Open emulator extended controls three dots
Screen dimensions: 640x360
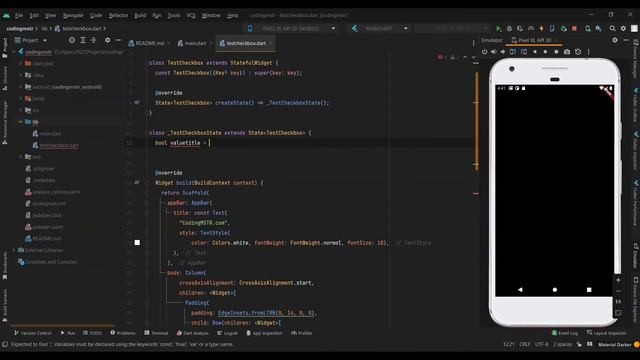pyautogui.click(x=589, y=52)
